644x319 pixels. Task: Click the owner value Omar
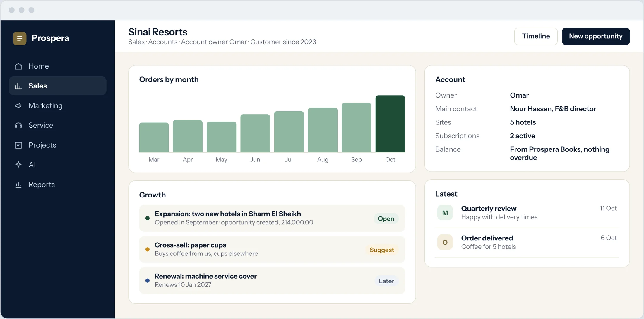pyautogui.click(x=519, y=95)
